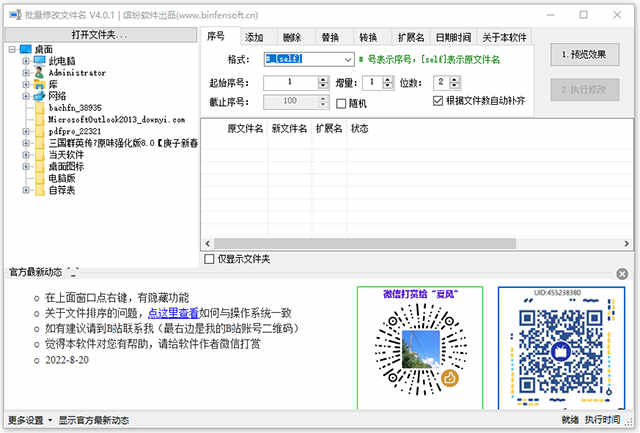Open the 格式 format dropdown
Image resolution: width=640 pixels, height=433 pixels.
348,60
